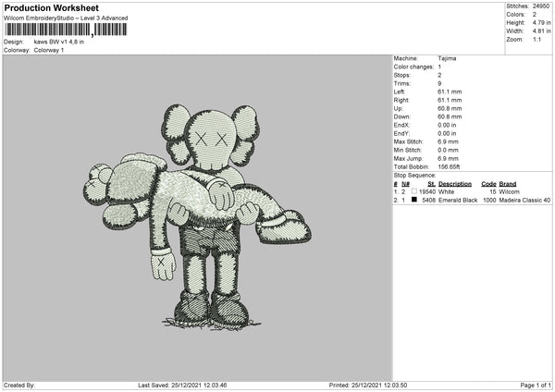Select thread code '1000'
The height and width of the screenshot is (392, 555).
489,201
